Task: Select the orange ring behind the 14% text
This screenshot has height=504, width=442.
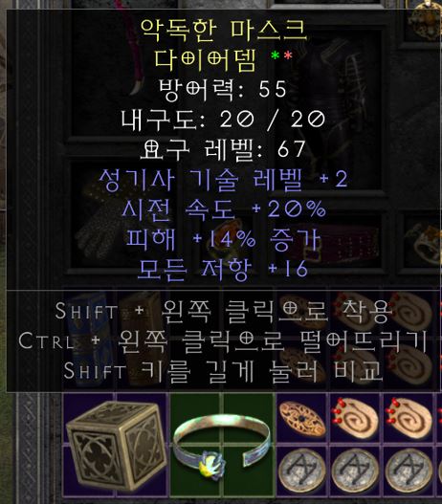Action: click(227, 238)
